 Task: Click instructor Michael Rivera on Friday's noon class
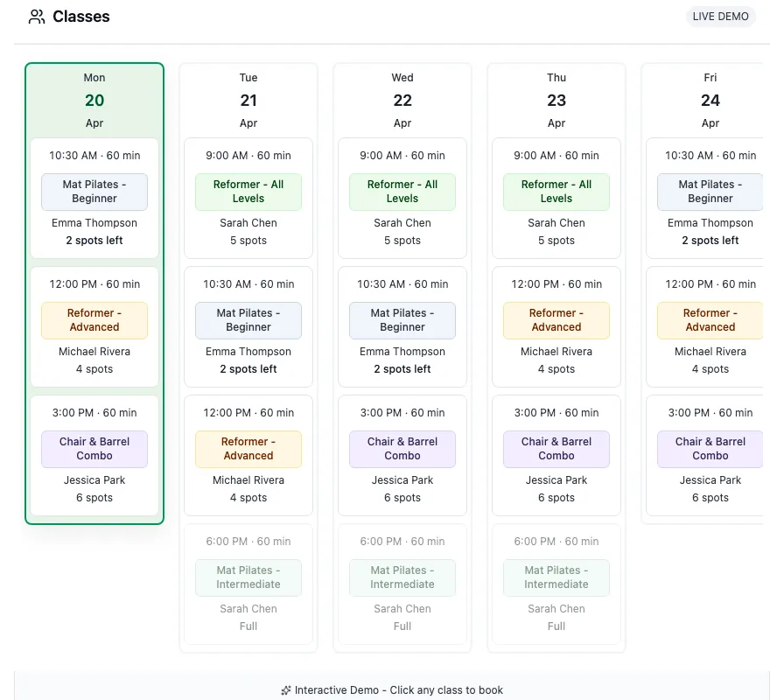point(710,351)
